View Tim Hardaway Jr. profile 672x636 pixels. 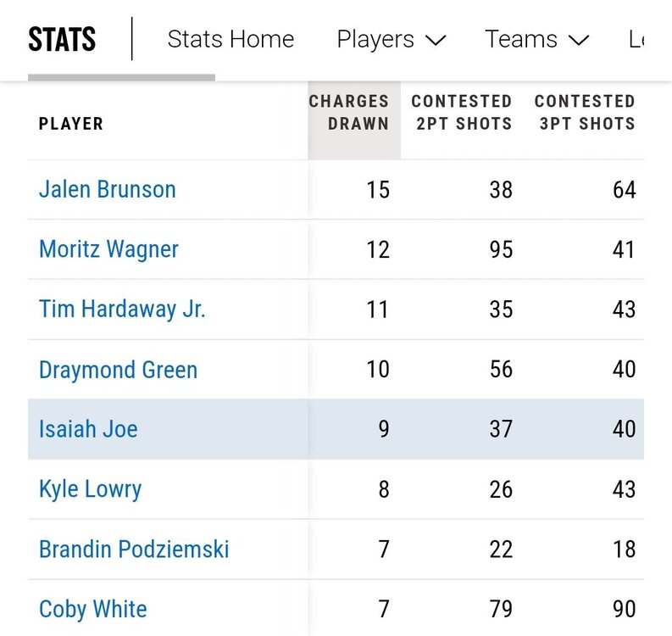[122, 309]
